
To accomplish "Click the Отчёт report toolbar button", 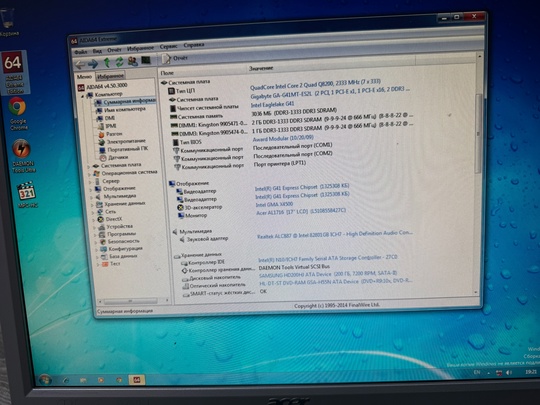I will click(x=175, y=59).
